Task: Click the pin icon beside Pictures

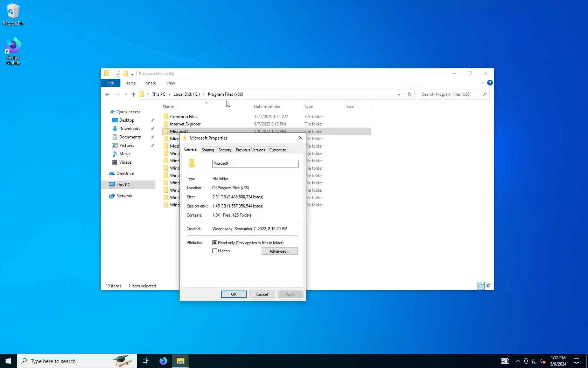Action: [152, 145]
